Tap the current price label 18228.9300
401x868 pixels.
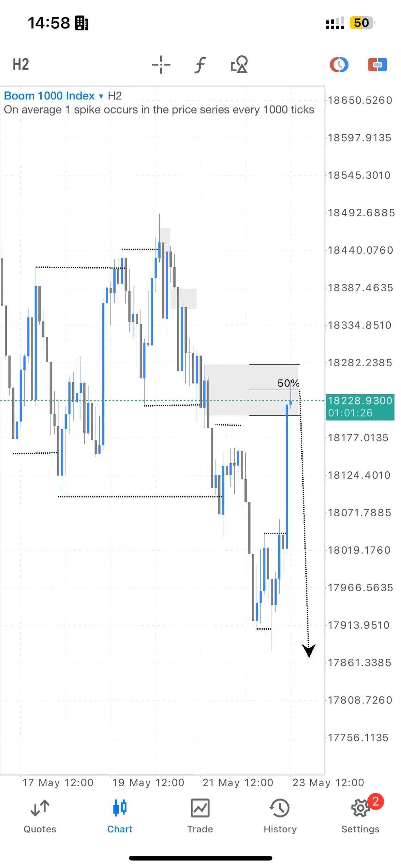tap(360, 407)
